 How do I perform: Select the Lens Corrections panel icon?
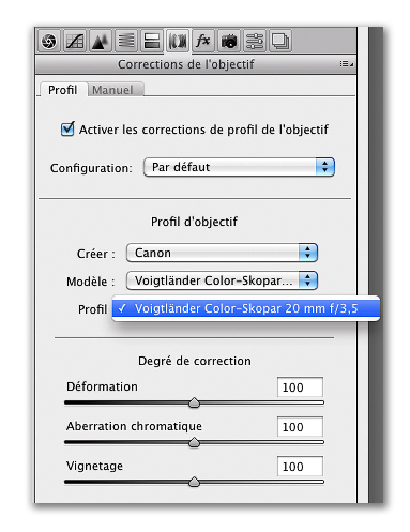click(x=178, y=41)
